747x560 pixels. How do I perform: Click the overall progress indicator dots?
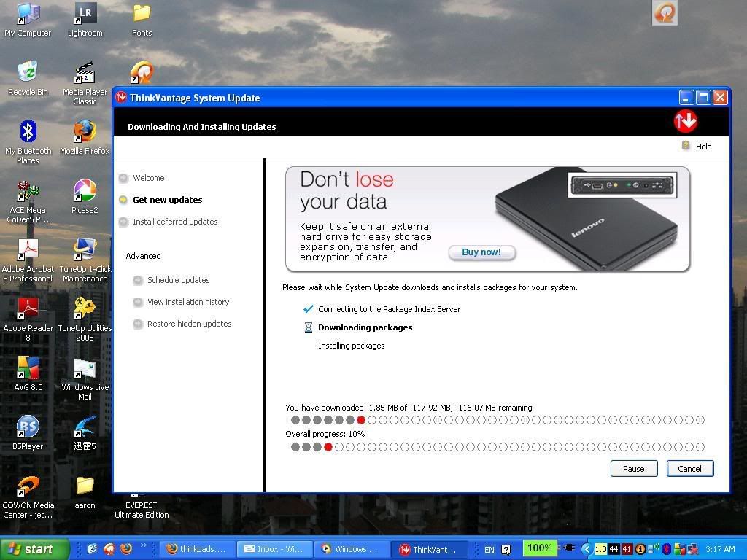point(498,447)
